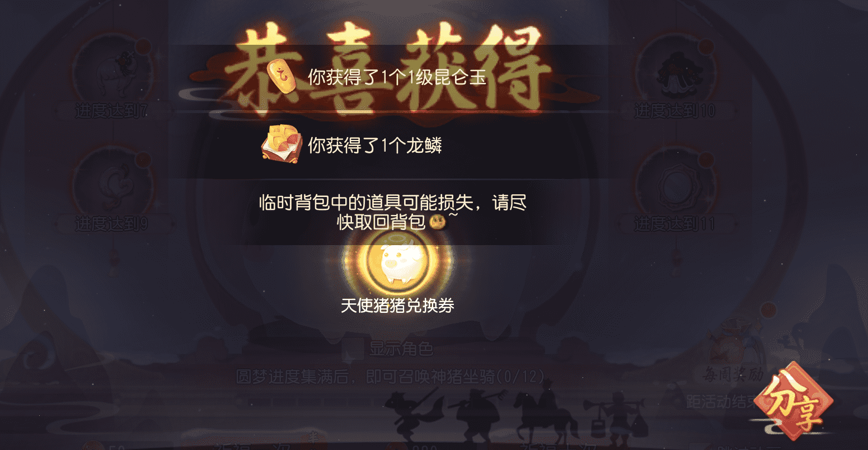The width and height of the screenshot is (868, 450).
Task: Click the 临时背包 warning message
Action: [393, 212]
